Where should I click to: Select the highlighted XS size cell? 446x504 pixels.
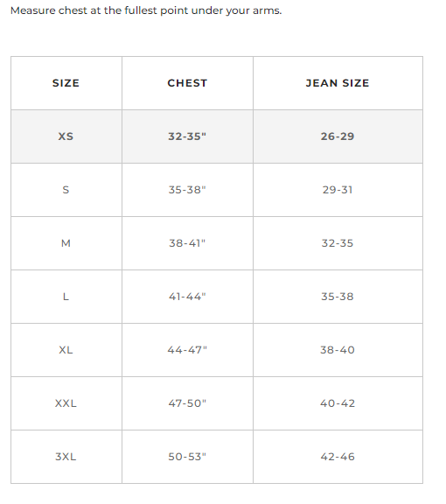[66, 136]
